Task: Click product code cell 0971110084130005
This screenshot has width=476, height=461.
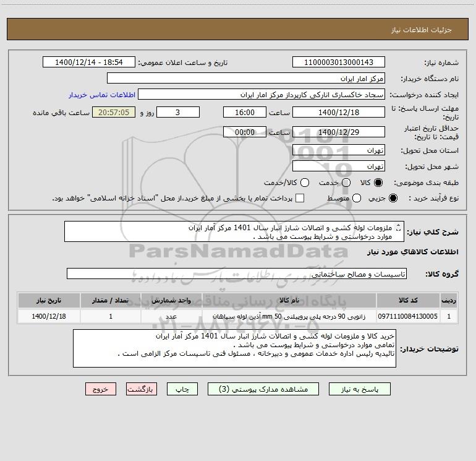Action: click(x=408, y=316)
